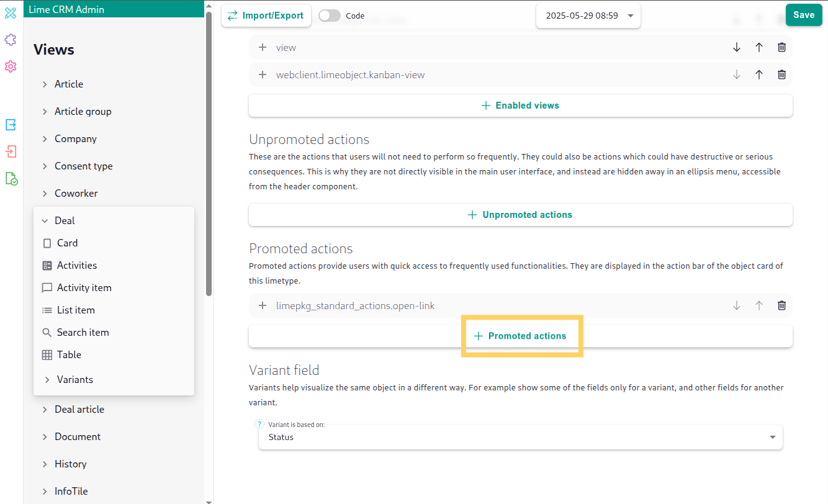The height and width of the screenshot is (504, 828).
Task: Click the red import arrow icon
Action: pyautogui.click(x=11, y=151)
